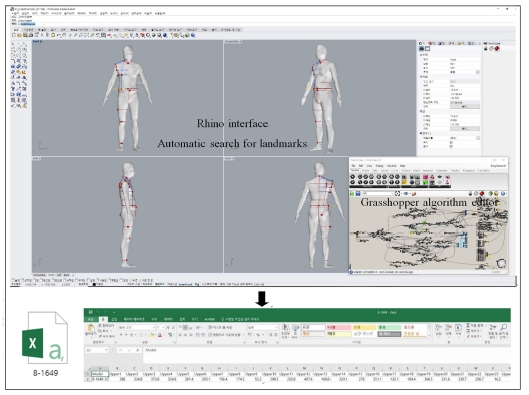This screenshot has width=529, height=395.
Task: Click the red shaded preview sphere on Grasshopper canvas toolbar
Action: coord(481,194)
